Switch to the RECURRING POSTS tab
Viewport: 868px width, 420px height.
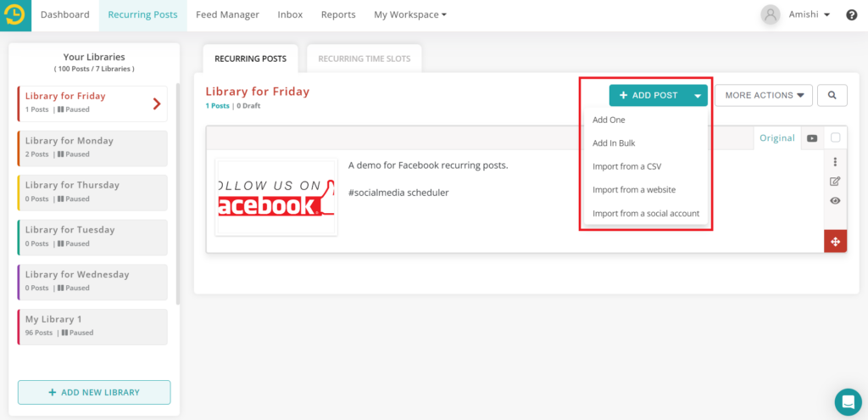pos(251,59)
